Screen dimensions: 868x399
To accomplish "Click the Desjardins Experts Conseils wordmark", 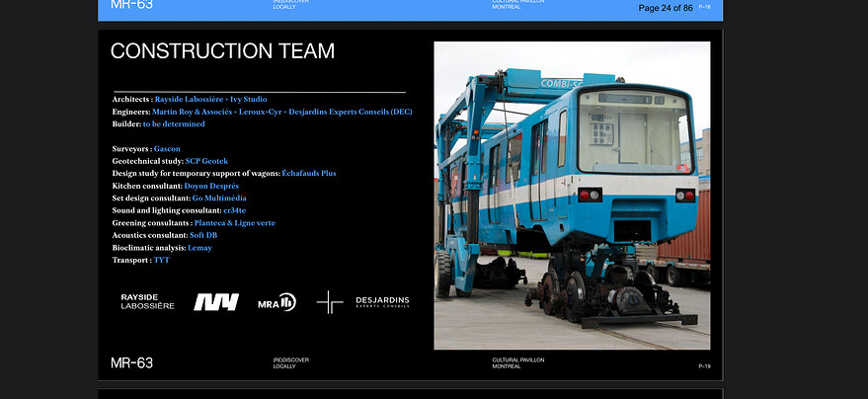I will tap(382, 302).
